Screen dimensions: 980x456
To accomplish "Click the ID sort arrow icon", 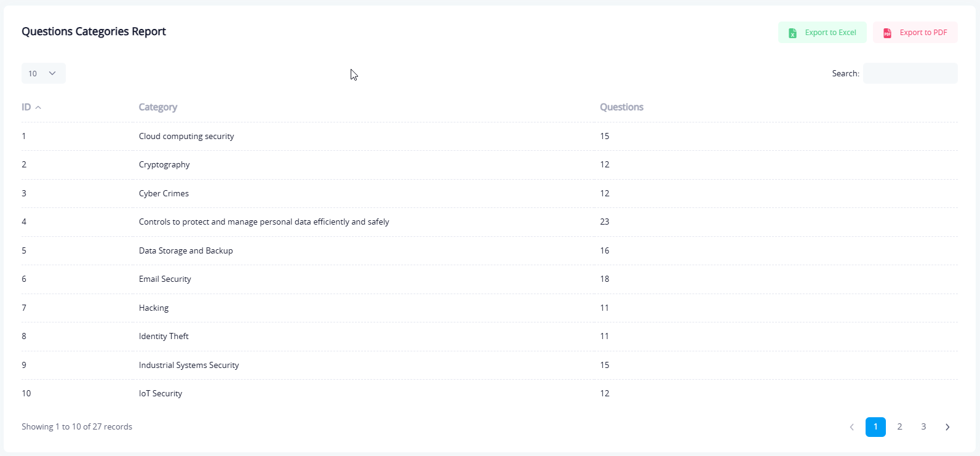I will pos(38,108).
